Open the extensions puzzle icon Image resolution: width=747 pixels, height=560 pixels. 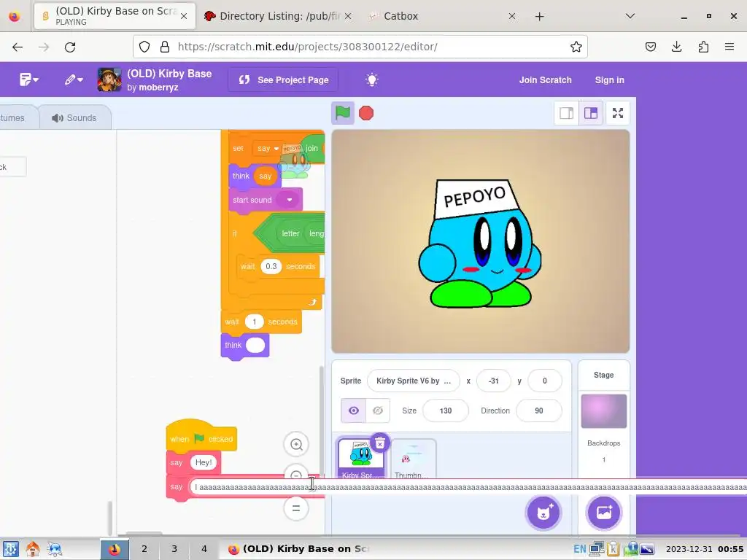click(x=703, y=47)
